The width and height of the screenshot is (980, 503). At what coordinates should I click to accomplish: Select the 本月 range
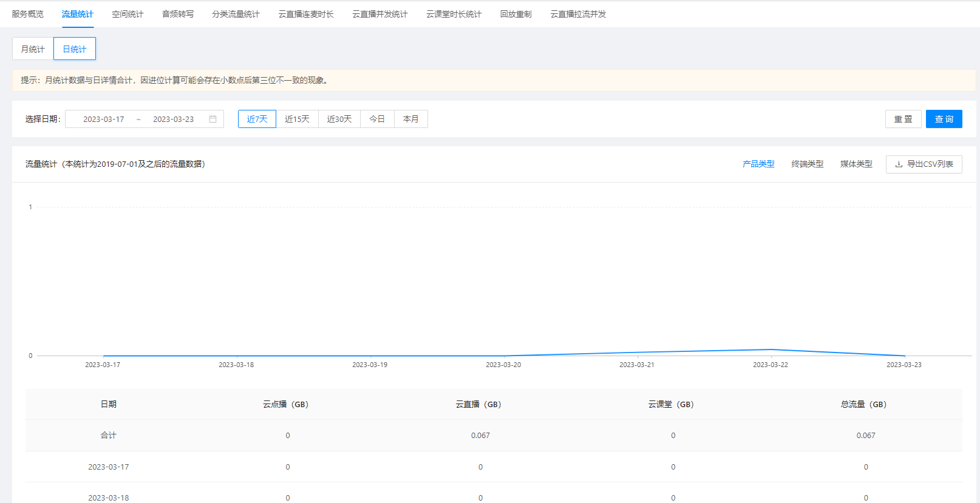(411, 119)
